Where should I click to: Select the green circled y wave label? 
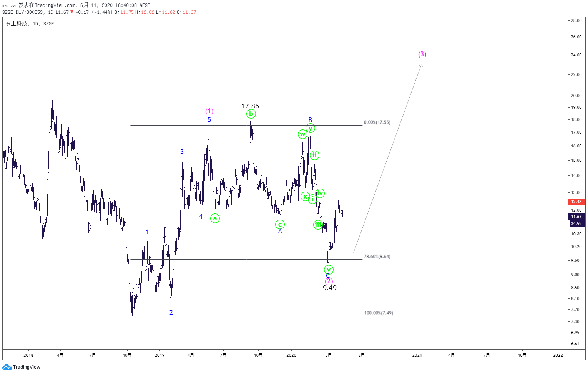[x=310, y=128]
